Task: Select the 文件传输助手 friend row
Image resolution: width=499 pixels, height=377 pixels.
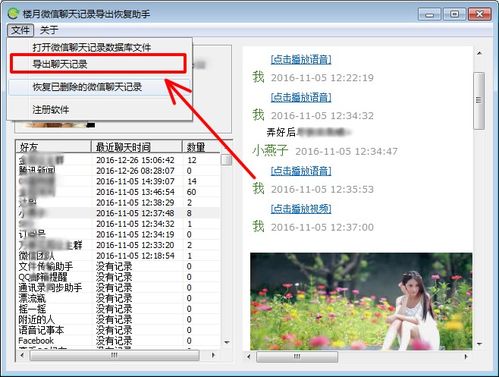Action: point(118,266)
